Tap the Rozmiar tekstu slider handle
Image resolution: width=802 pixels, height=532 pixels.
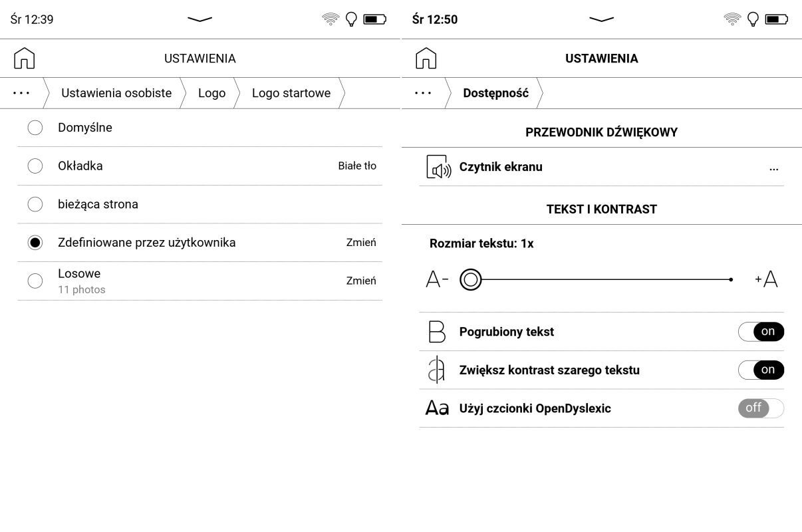471,280
